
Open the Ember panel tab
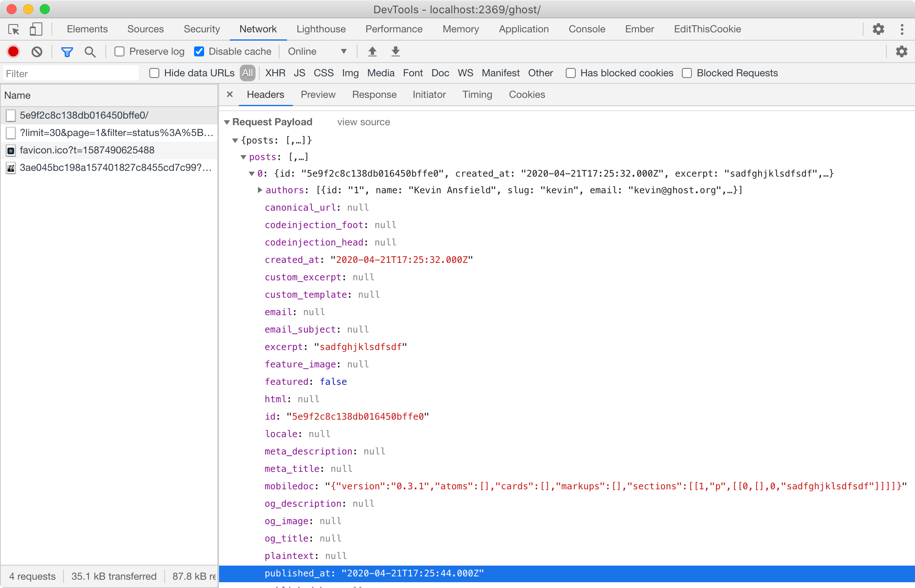tap(640, 29)
